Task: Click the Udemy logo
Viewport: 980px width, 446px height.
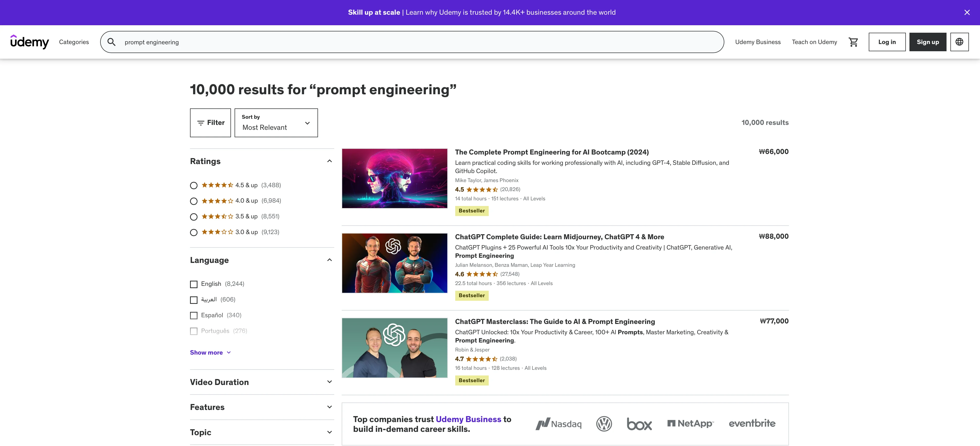Action: click(30, 42)
